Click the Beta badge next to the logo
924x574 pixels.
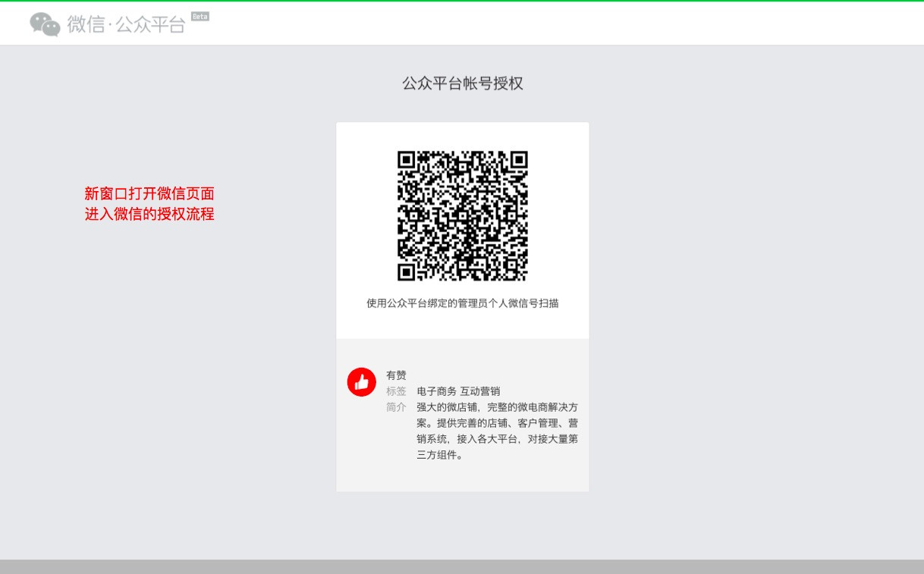pyautogui.click(x=200, y=16)
